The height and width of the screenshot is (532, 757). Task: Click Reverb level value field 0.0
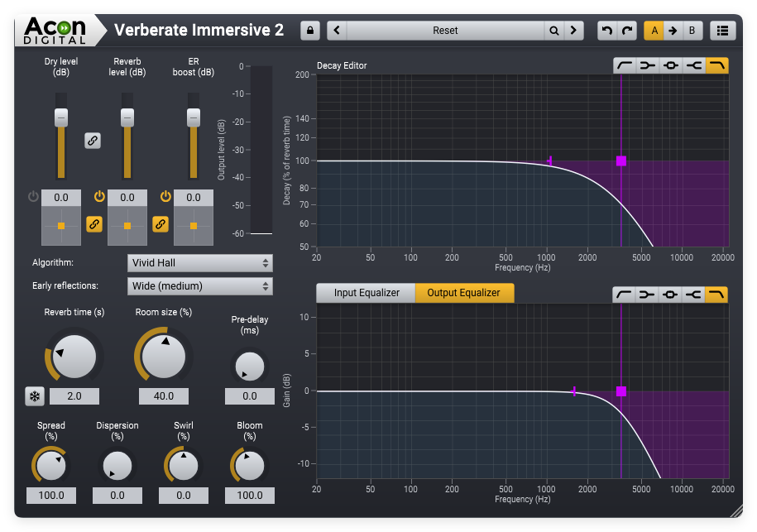(127, 198)
